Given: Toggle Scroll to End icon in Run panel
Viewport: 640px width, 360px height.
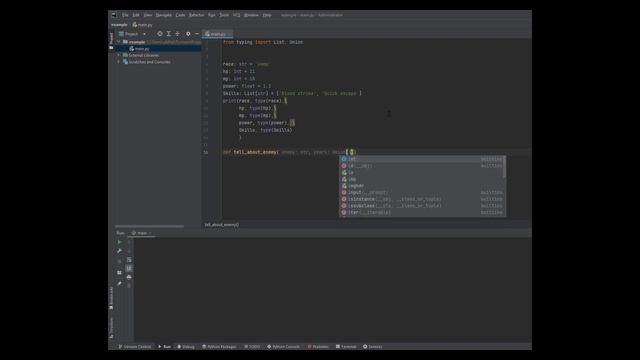Looking at the screenshot, I should pos(129,268).
